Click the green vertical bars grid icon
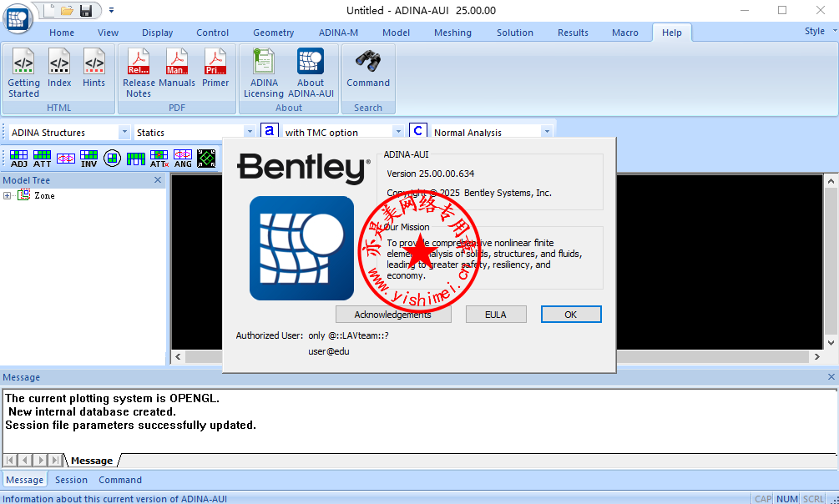This screenshot has height=504, width=839. [136, 159]
